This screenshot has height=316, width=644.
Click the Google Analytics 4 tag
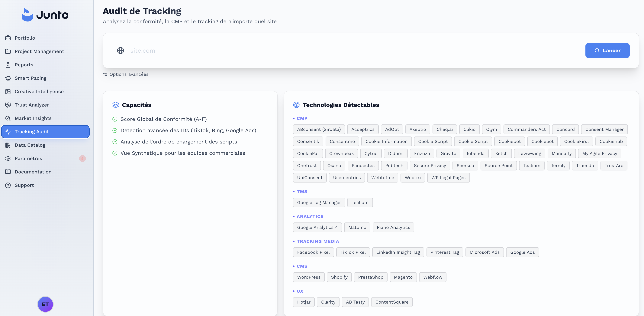coord(317,227)
